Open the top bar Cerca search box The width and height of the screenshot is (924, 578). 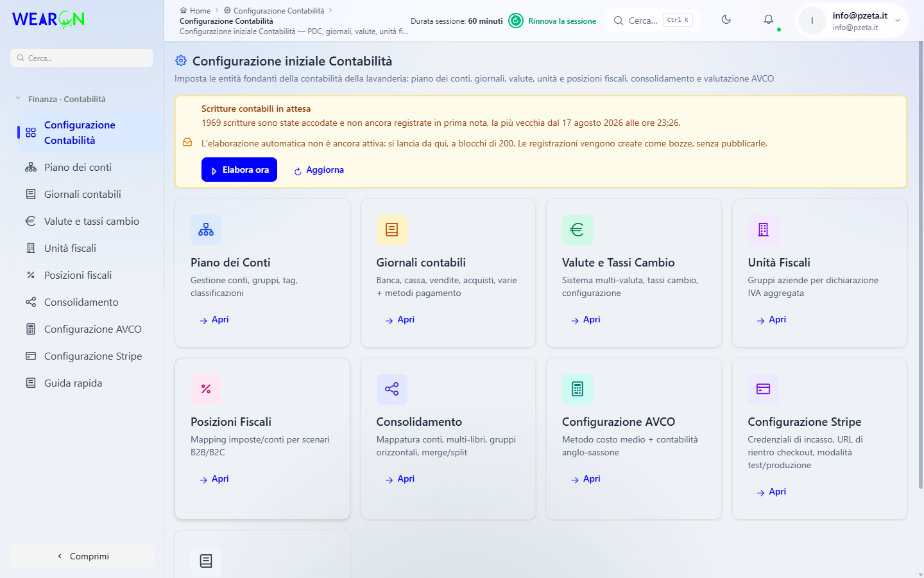pyautogui.click(x=653, y=21)
